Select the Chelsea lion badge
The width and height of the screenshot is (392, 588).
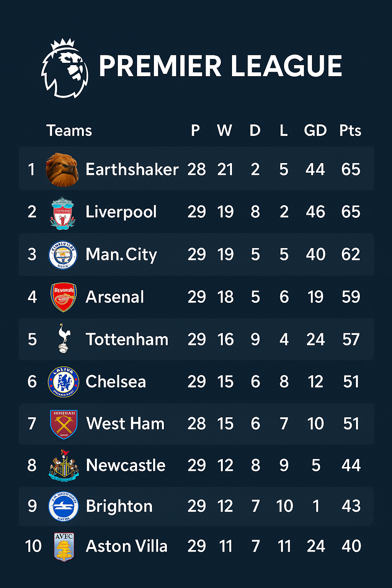(63, 382)
